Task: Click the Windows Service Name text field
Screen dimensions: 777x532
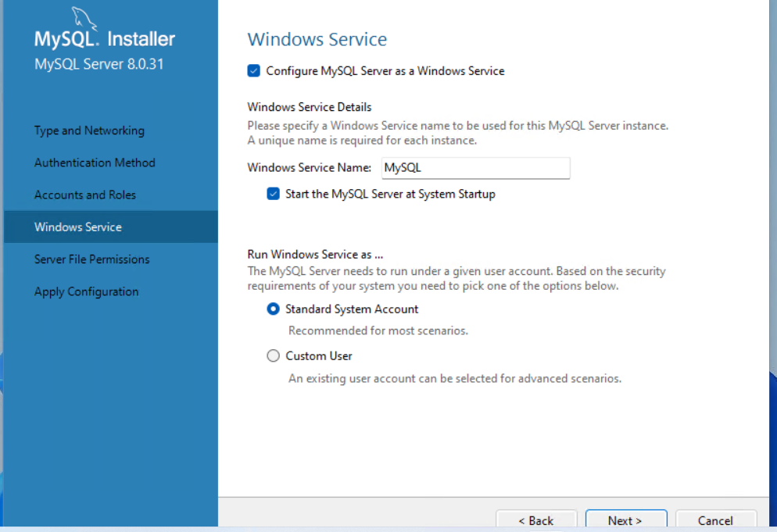Action: pyautogui.click(x=476, y=168)
